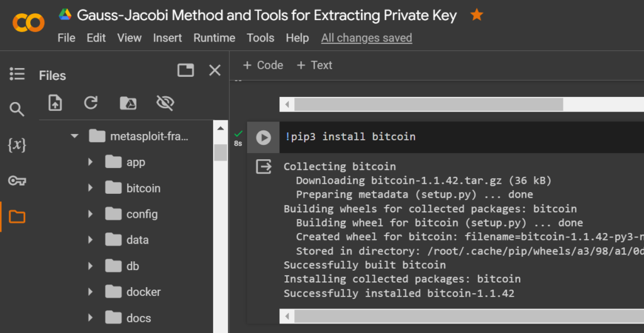
Task: Run the pip3 install bitcoin cell
Action: pyautogui.click(x=264, y=137)
